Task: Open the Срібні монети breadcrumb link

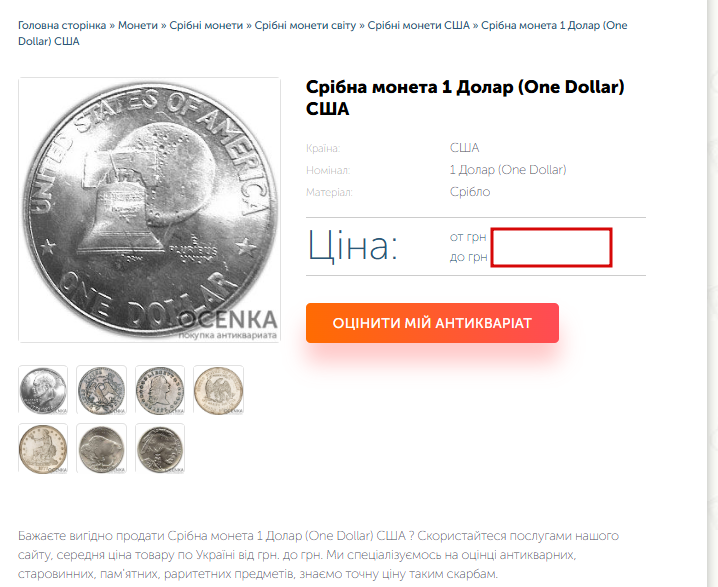Action: pos(206,25)
